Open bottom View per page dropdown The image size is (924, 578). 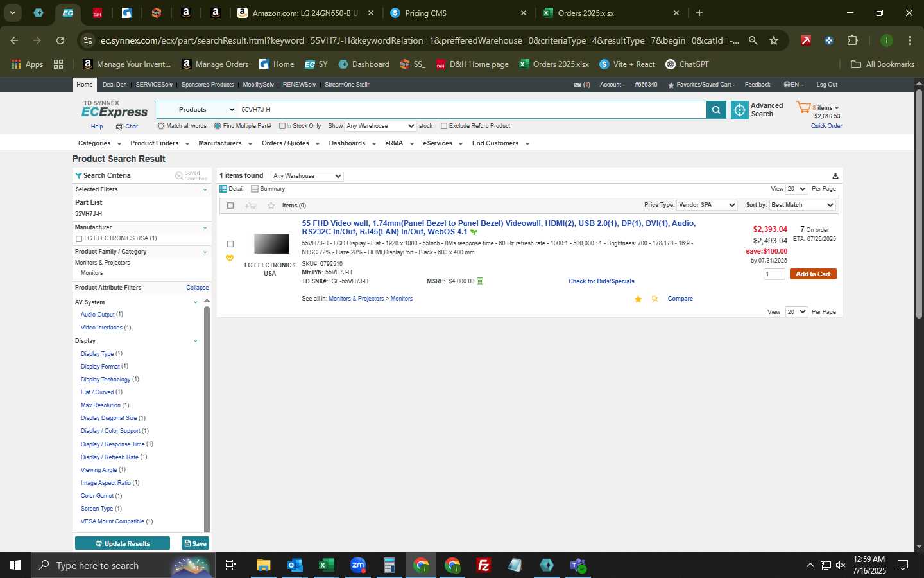(796, 312)
